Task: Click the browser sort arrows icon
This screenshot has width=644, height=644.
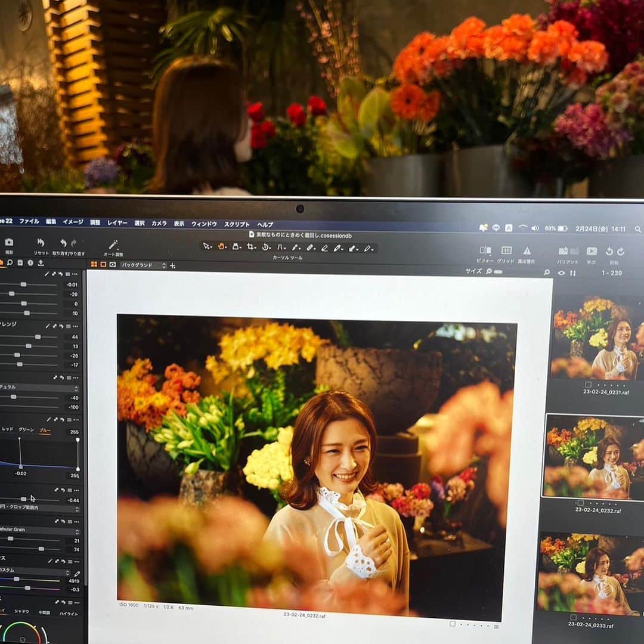Action: tap(573, 273)
